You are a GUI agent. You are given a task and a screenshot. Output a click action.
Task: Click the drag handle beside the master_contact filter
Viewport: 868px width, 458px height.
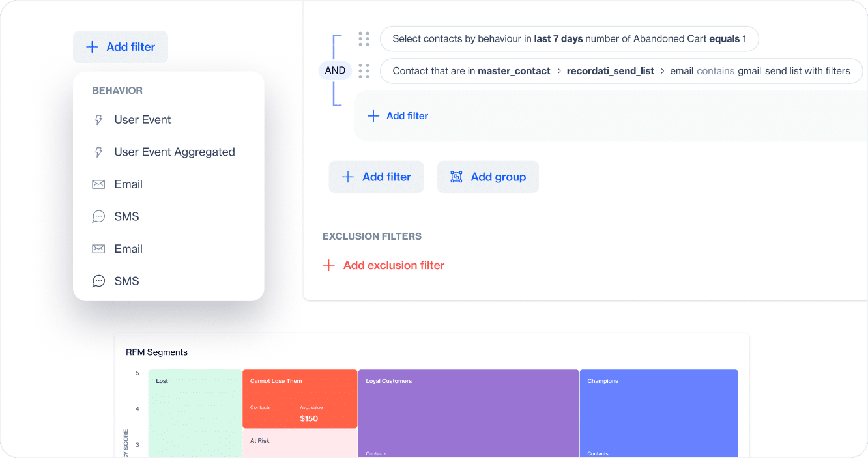pyautogui.click(x=364, y=70)
